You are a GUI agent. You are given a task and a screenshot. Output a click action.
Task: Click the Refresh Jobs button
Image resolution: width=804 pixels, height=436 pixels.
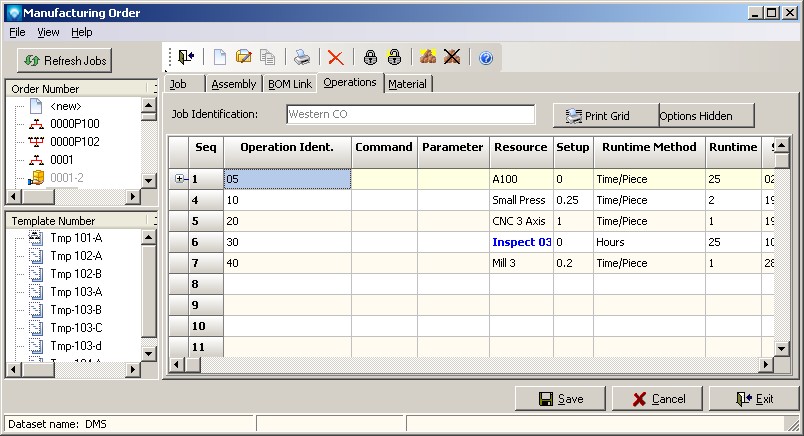tap(65, 60)
